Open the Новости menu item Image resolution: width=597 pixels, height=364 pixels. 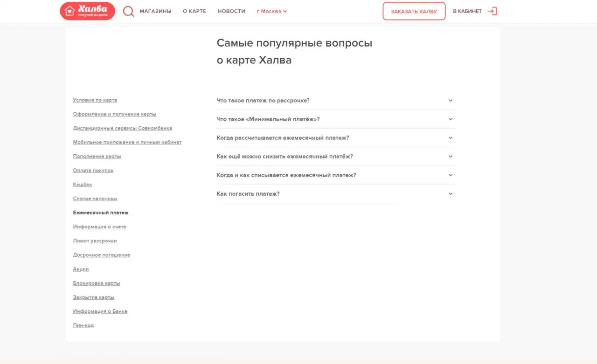tap(231, 11)
